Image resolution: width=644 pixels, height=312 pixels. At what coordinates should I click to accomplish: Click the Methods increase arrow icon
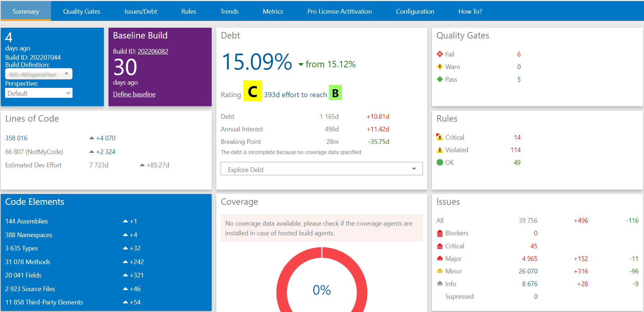125,262
